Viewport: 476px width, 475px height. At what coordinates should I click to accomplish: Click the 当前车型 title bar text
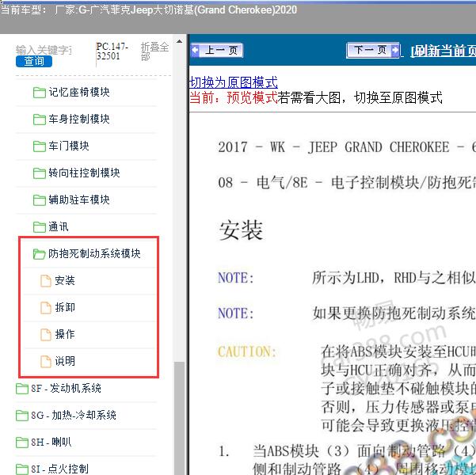pyautogui.click(x=148, y=10)
